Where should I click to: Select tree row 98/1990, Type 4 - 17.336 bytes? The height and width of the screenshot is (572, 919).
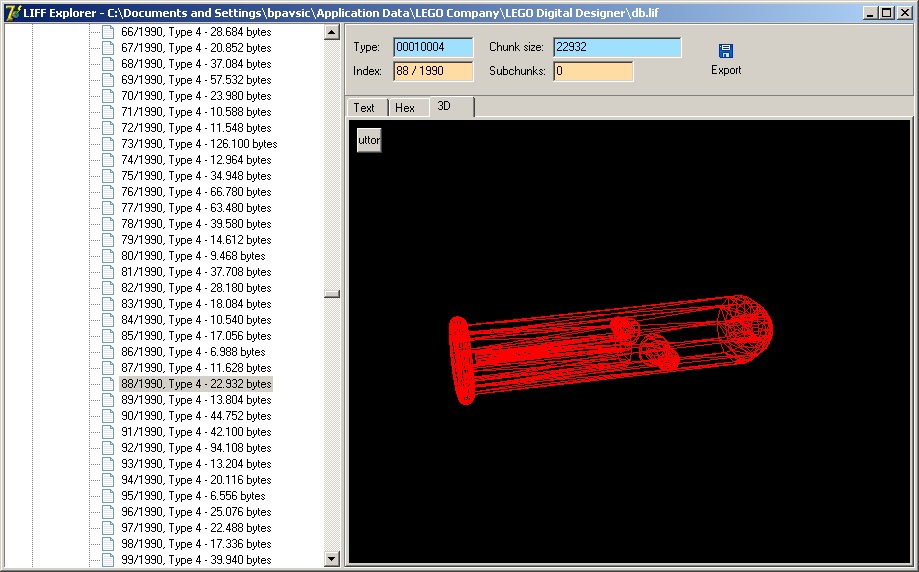point(196,544)
